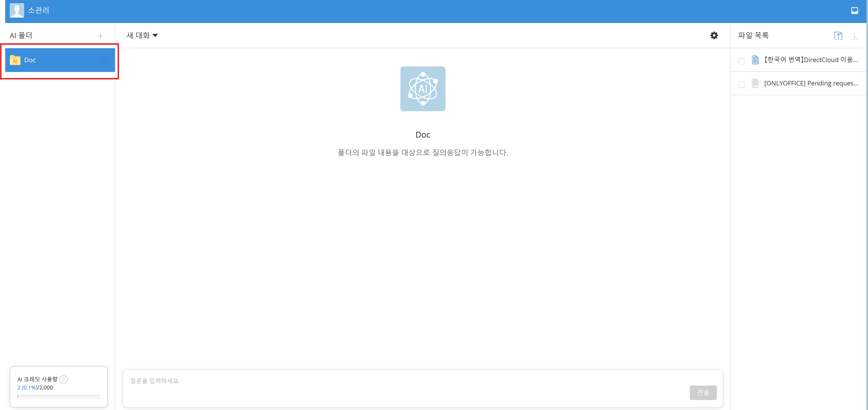
Task: Select the Doc AI folder in sidebar
Action: pyautogui.click(x=53, y=60)
